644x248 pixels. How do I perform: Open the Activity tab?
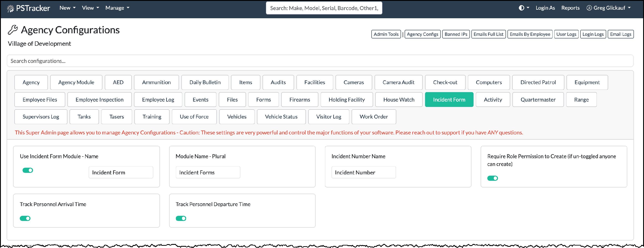click(x=493, y=99)
